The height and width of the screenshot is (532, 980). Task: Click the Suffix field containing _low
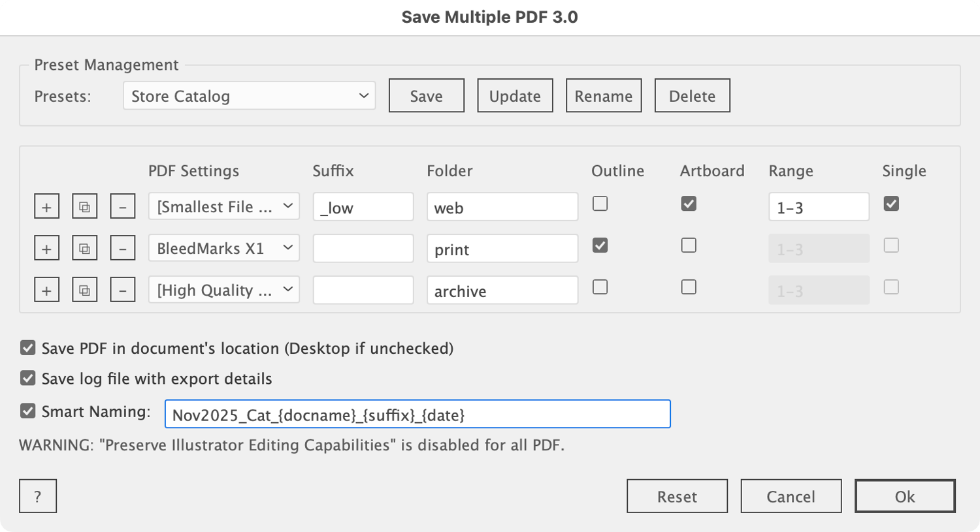(x=363, y=208)
